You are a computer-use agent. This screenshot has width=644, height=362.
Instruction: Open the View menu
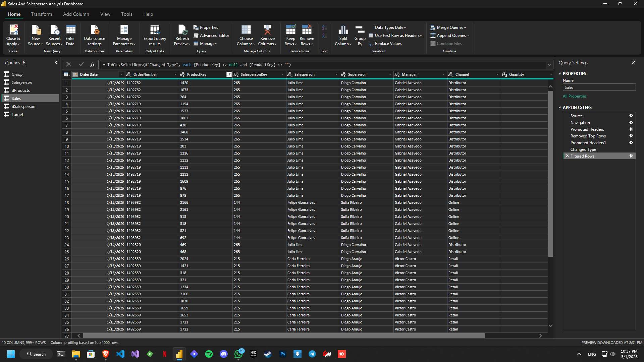click(x=105, y=14)
